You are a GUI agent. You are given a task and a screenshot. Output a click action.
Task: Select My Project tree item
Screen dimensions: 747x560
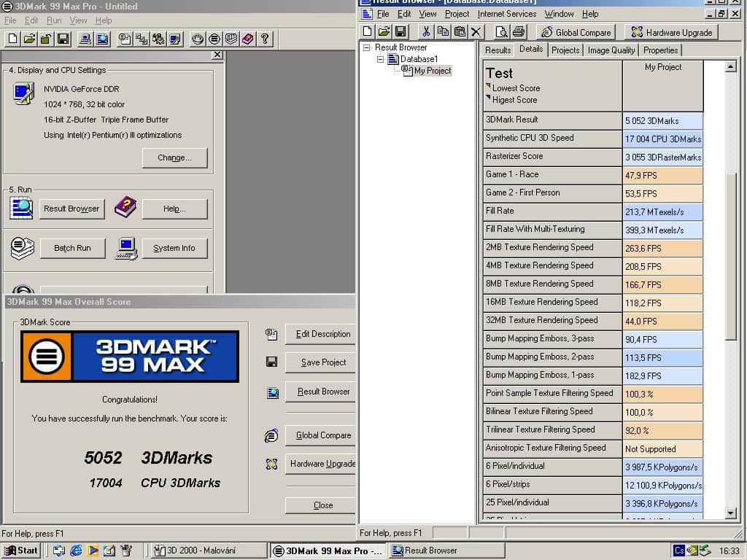coord(432,71)
